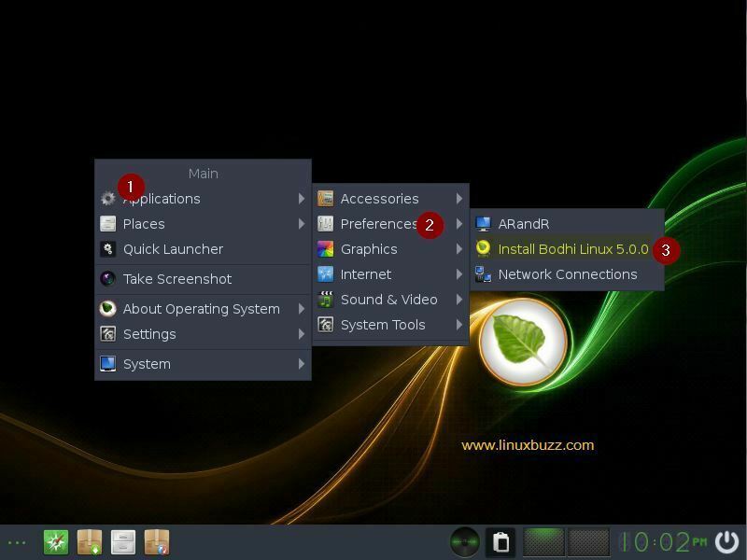Click the System Tools label
747x560 pixels.
point(383,325)
